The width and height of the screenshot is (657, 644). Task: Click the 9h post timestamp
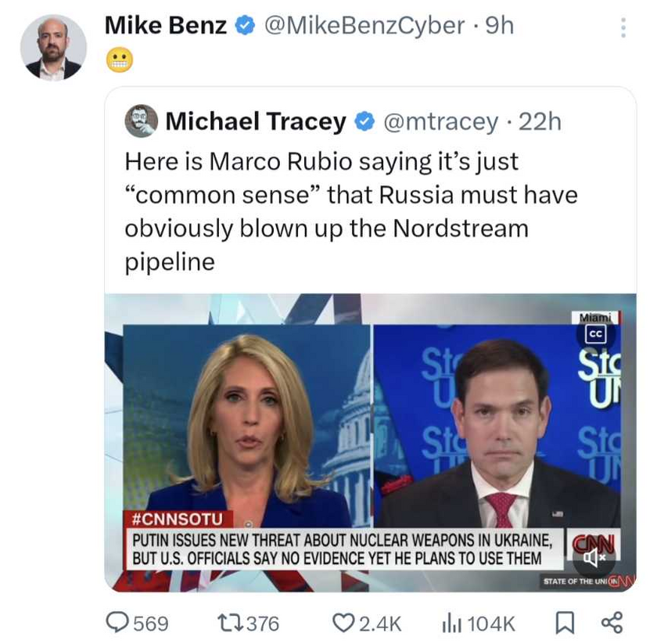click(x=499, y=26)
